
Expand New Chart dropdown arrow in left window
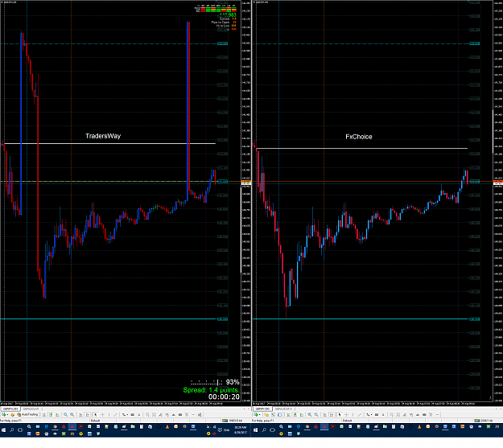tap(8, 415)
